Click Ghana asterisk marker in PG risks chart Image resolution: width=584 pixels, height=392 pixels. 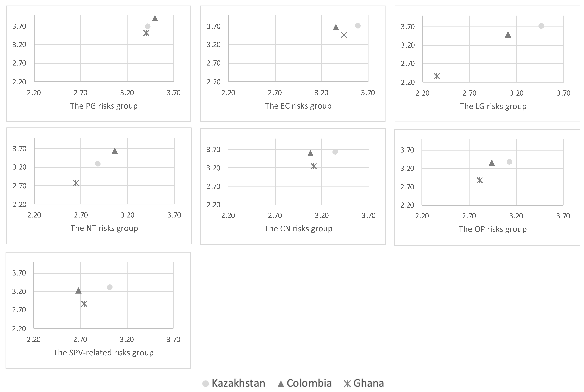[x=146, y=33]
